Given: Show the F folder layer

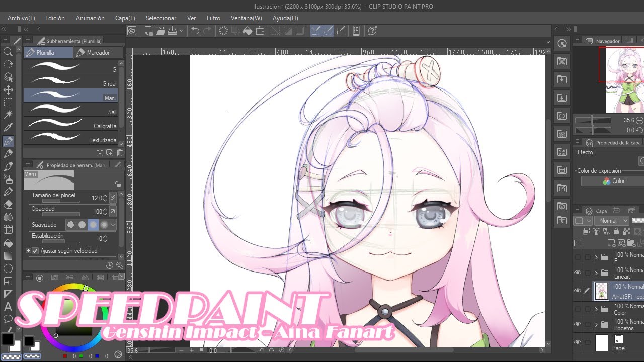Looking at the screenshot, I should point(578,257).
